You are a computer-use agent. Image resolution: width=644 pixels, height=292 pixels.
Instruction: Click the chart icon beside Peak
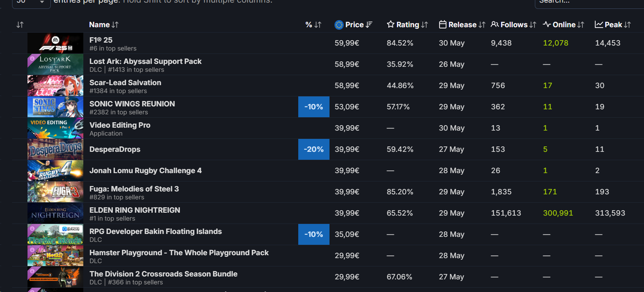point(599,25)
